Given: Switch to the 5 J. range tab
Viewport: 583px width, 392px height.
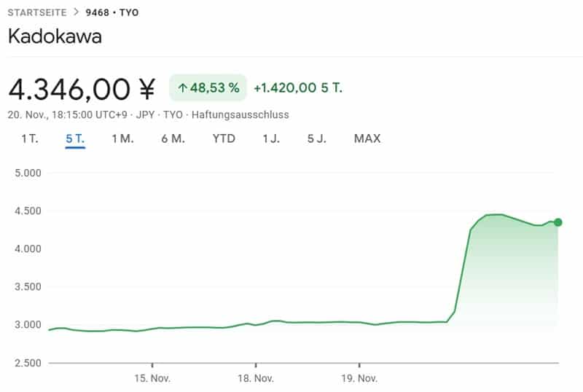Looking at the screenshot, I should pyautogui.click(x=316, y=138).
